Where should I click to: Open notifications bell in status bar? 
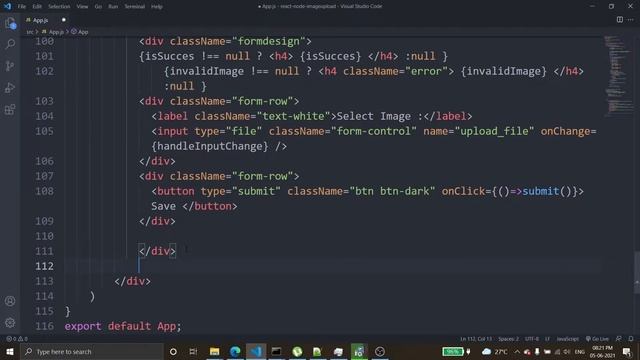click(631, 339)
